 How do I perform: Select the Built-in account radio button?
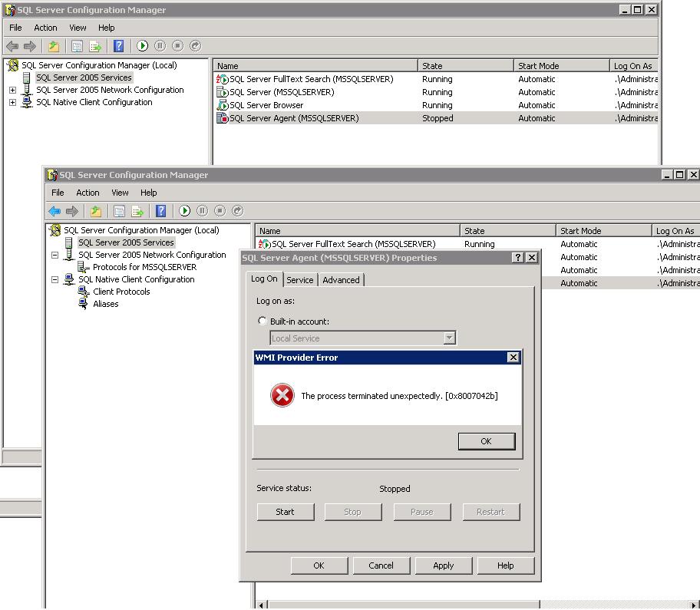[x=262, y=321]
